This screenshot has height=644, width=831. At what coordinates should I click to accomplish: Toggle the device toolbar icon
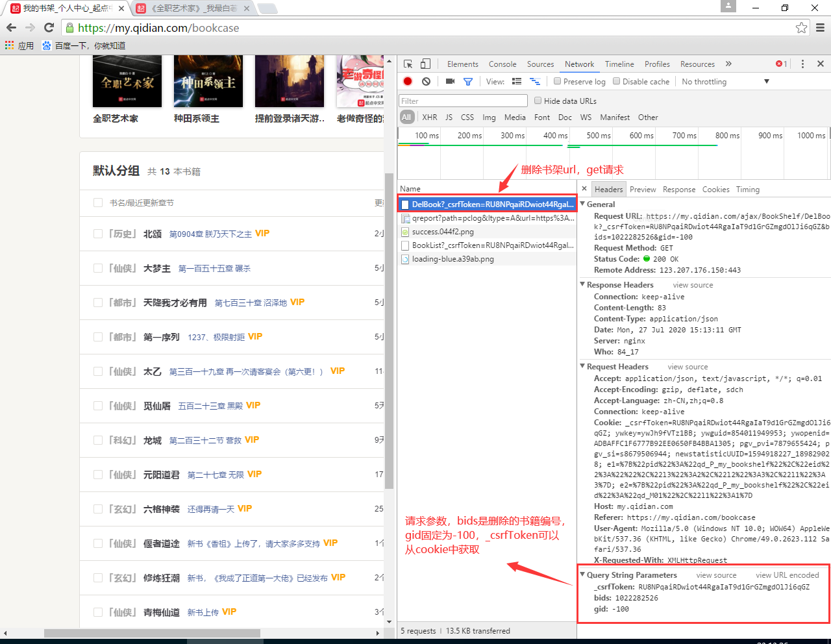(425, 64)
